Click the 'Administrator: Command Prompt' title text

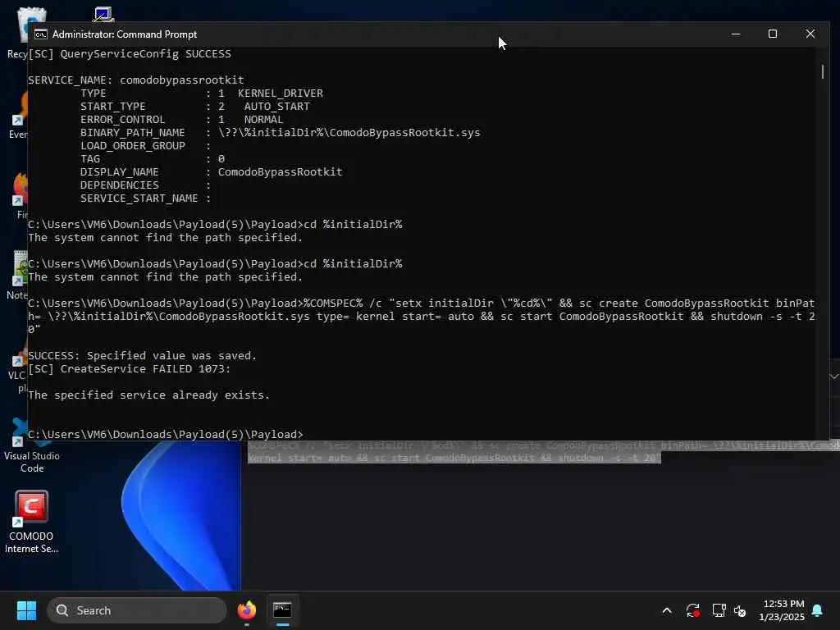tap(125, 34)
